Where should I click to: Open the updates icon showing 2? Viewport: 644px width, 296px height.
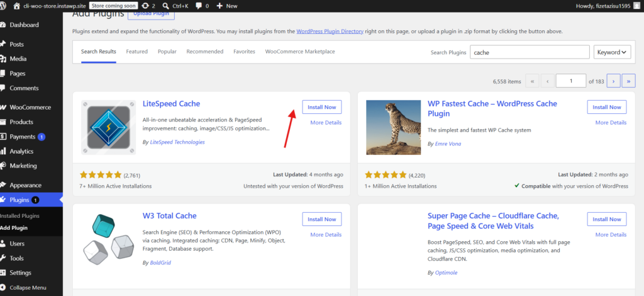point(148,6)
